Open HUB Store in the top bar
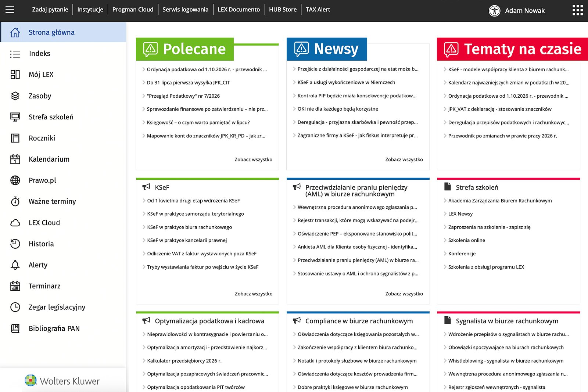Viewport: 588px width, 392px height. 283,10
